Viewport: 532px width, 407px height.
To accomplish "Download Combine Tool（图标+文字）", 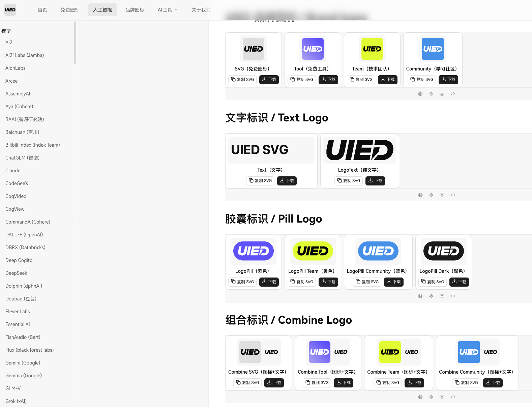I will coord(344,383).
